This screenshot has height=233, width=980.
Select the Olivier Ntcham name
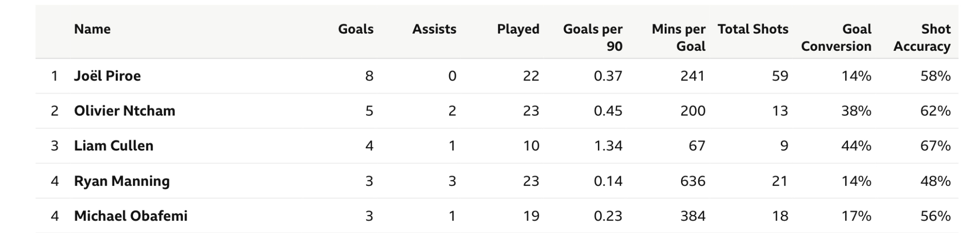coord(125,111)
